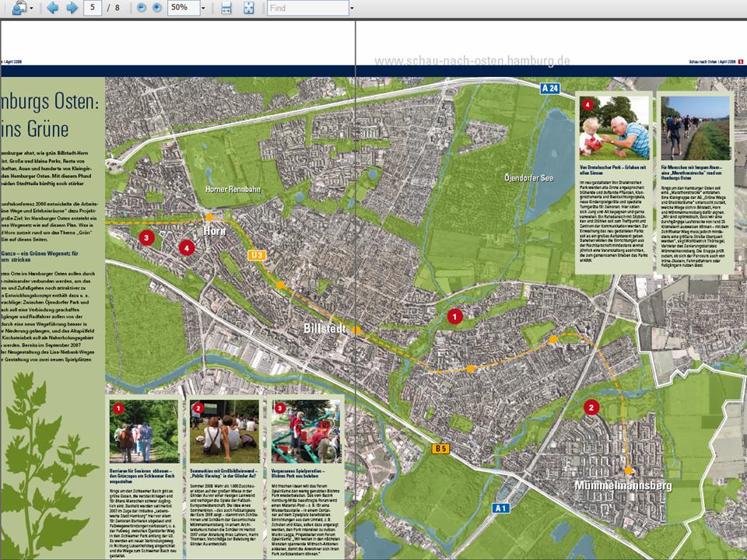Expand the zoom percentage dropdown
Screen dimensions: 747x560
click(204, 8)
